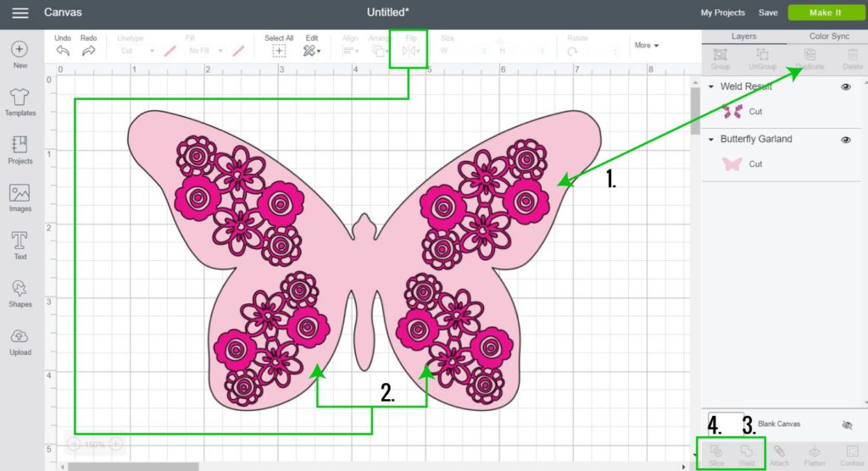The height and width of the screenshot is (471, 868).
Task: Flatten the selected layers
Action: (x=815, y=456)
